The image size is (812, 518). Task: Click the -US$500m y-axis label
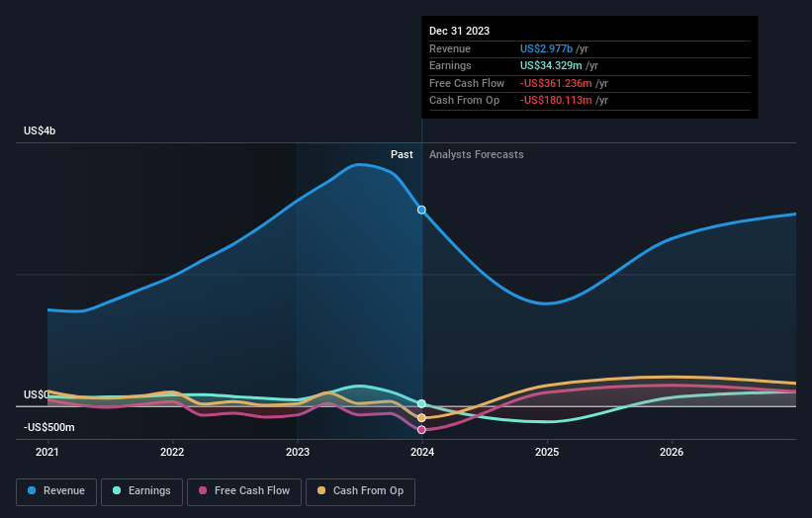click(48, 427)
